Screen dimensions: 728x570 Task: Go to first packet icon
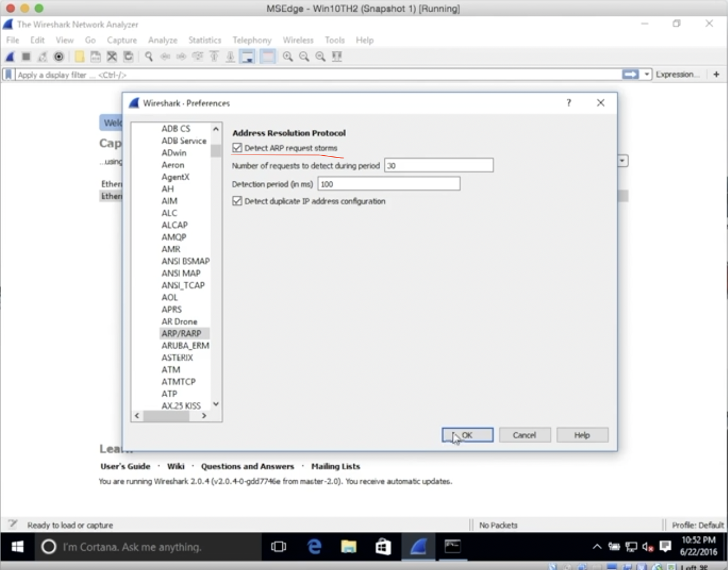[214, 57]
